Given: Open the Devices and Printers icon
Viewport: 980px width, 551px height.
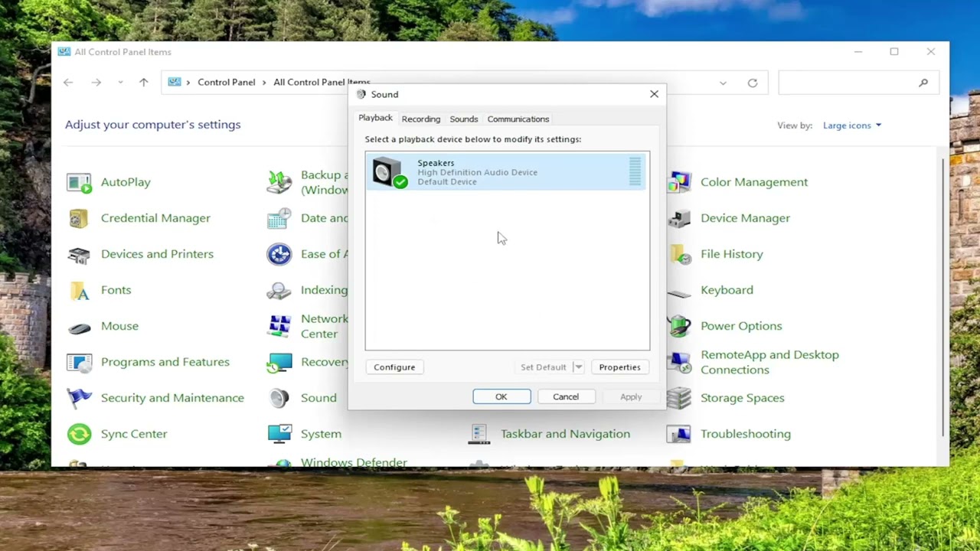Looking at the screenshot, I should 79,254.
